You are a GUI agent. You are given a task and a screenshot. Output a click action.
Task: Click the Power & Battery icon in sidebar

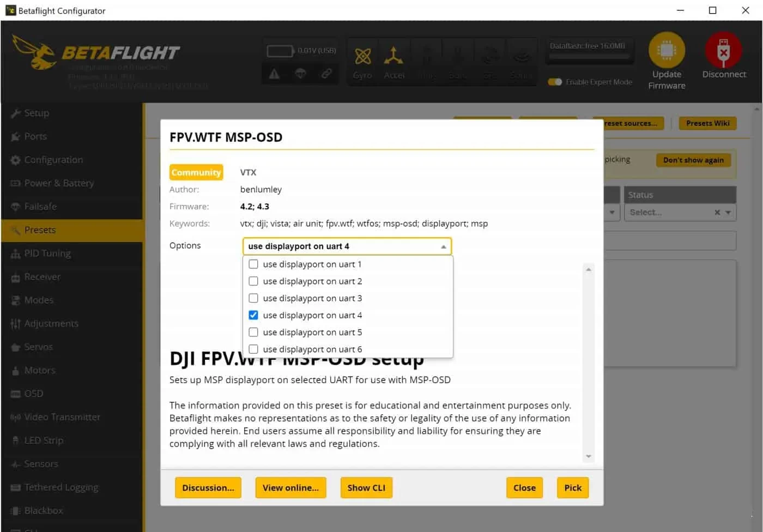click(16, 184)
